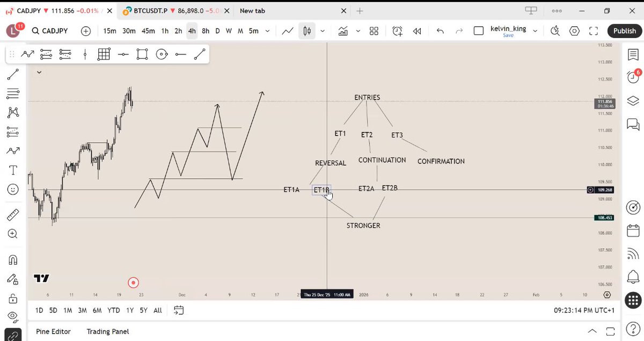Open the Pine Editor tab
The width and height of the screenshot is (644, 341).
click(53, 331)
